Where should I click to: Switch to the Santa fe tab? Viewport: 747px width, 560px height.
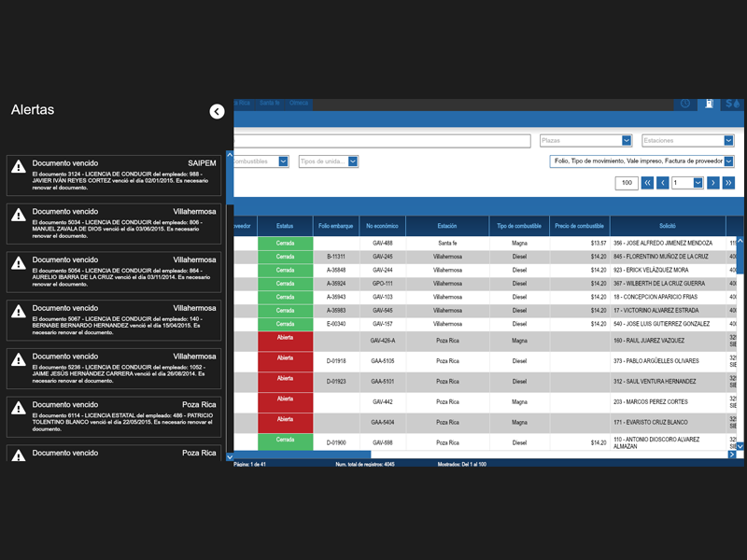270,103
